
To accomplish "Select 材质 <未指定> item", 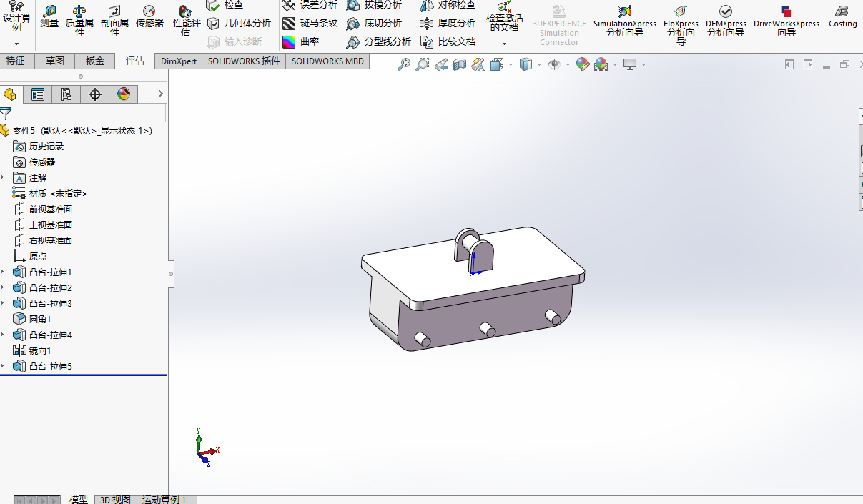I will point(50,193).
